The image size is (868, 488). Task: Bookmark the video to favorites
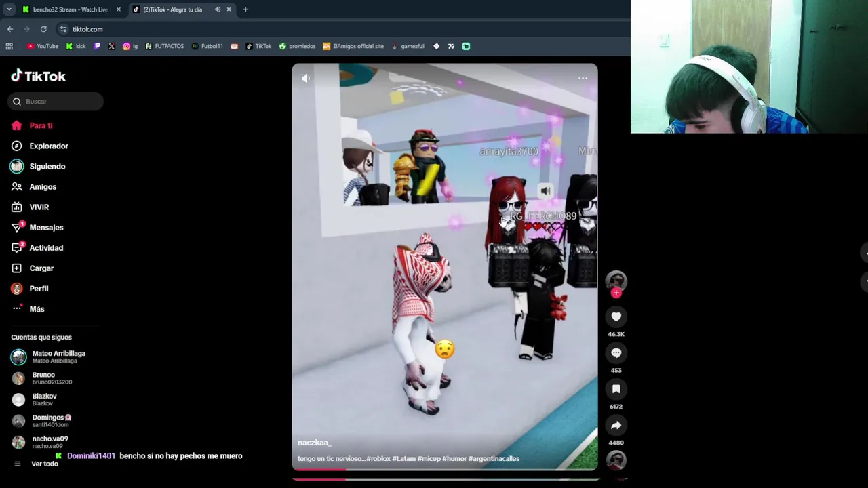616,389
